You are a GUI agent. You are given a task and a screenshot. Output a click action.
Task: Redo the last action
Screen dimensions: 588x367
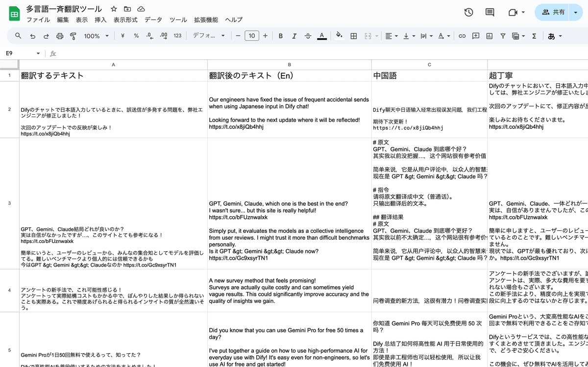click(x=46, y=36)
